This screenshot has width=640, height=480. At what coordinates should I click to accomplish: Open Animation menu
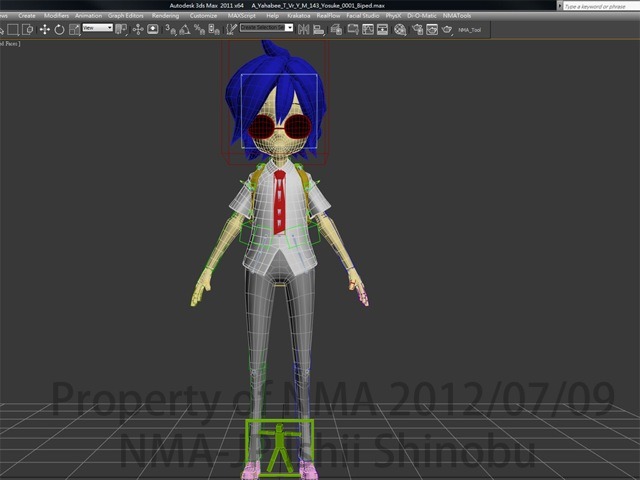click(89, 16)
